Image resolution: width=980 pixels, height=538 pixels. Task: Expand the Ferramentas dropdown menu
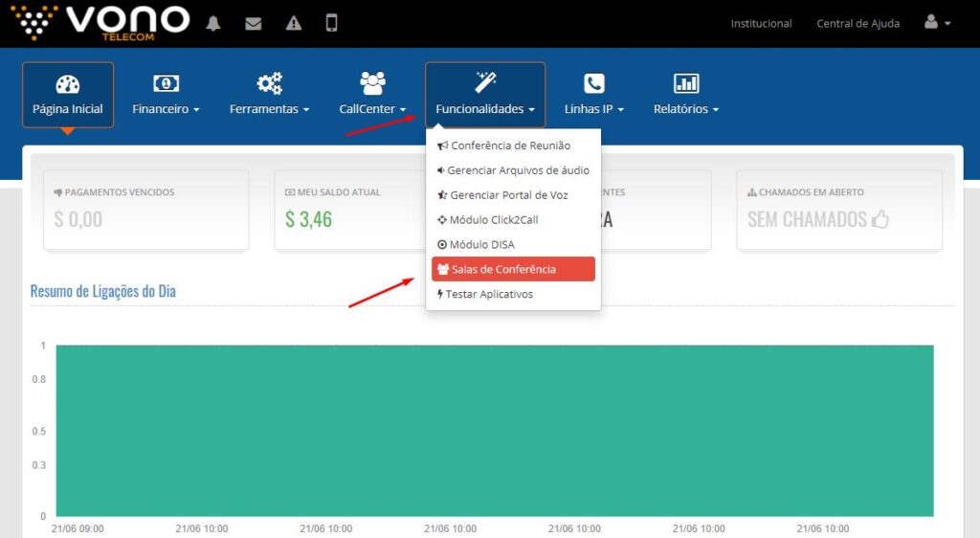269,95
